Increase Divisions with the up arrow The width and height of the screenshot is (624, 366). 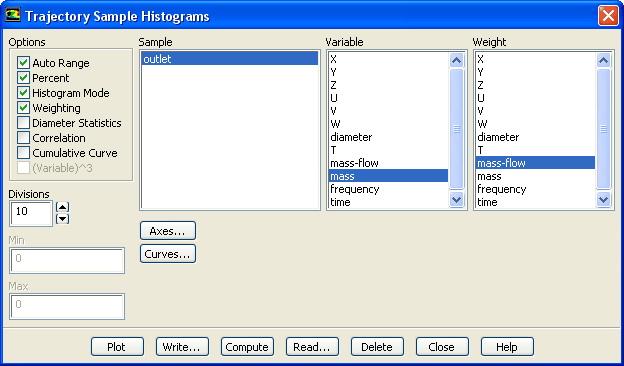pyautogui.click(x=63, y=207)
